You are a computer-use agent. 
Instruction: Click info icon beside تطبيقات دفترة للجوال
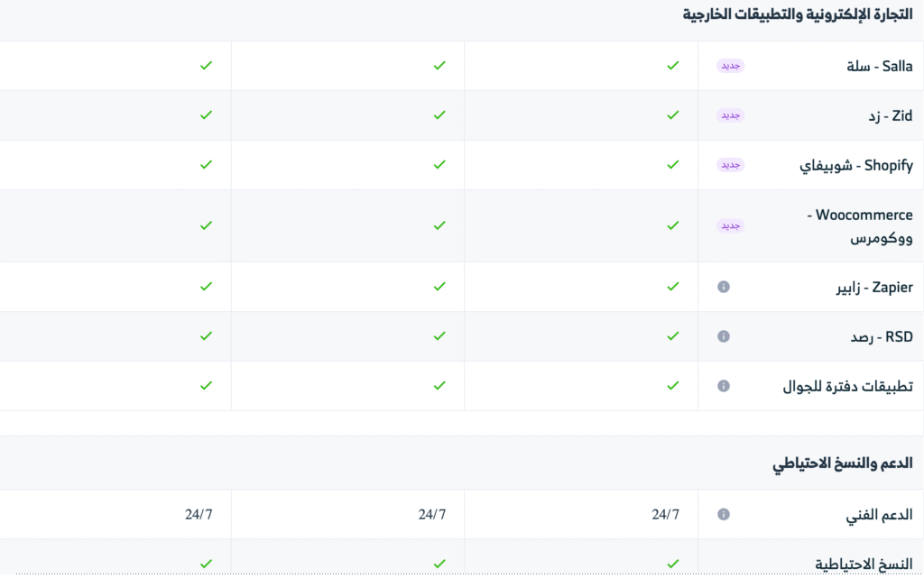point(723,386)
